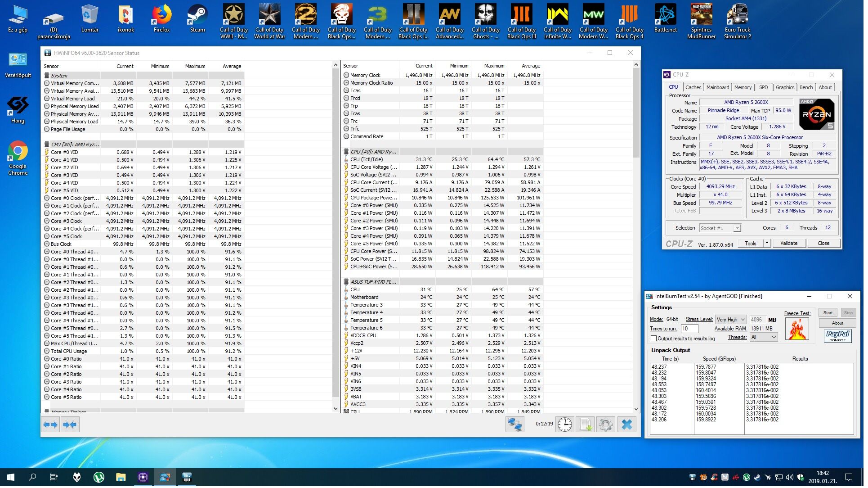The height and width of the screenshot is (488, 868).
Task: Select the Physical Memory Used row
Action: tap(144, 107)
